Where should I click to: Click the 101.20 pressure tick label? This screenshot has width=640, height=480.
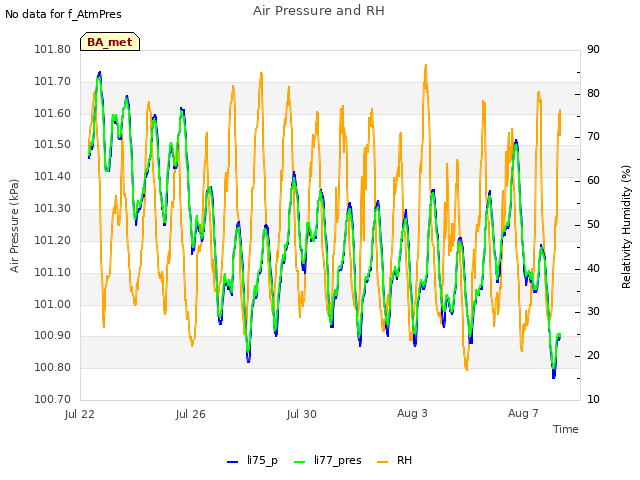tap(53, 240)
